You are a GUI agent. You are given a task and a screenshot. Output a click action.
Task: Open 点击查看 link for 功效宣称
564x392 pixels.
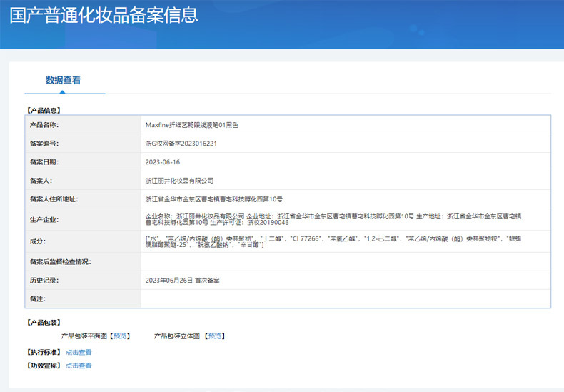pyautogui.click(x=79, y=366)
